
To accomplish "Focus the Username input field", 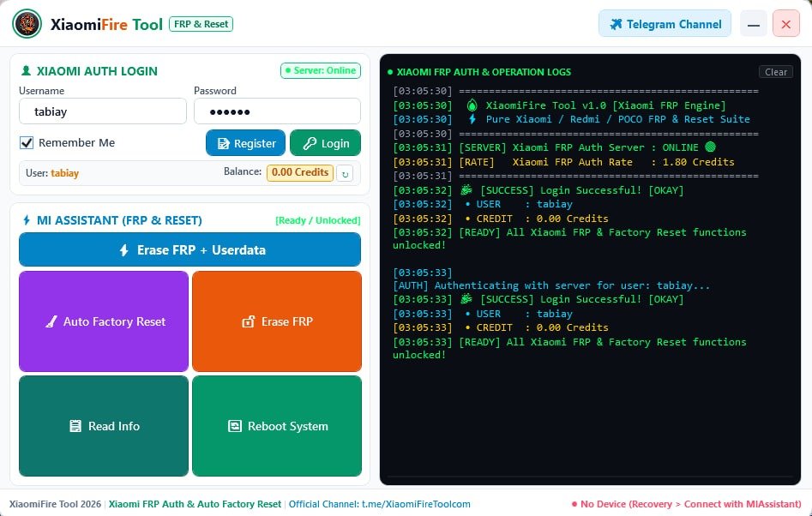I will point(103,111).
